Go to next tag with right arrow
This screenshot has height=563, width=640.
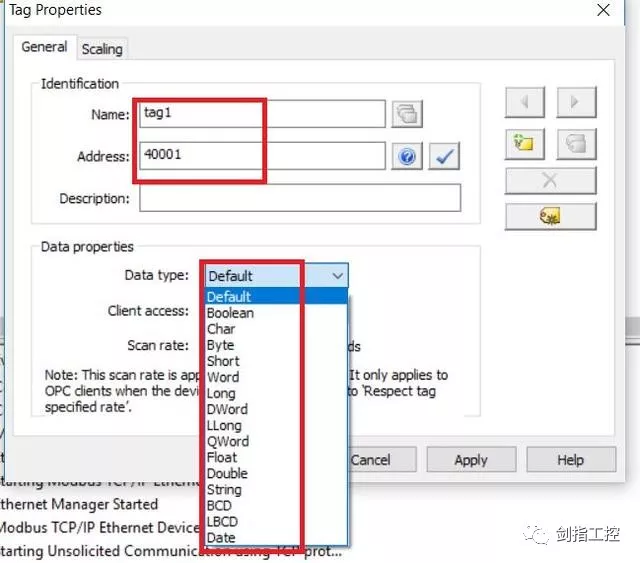point(575,102)
